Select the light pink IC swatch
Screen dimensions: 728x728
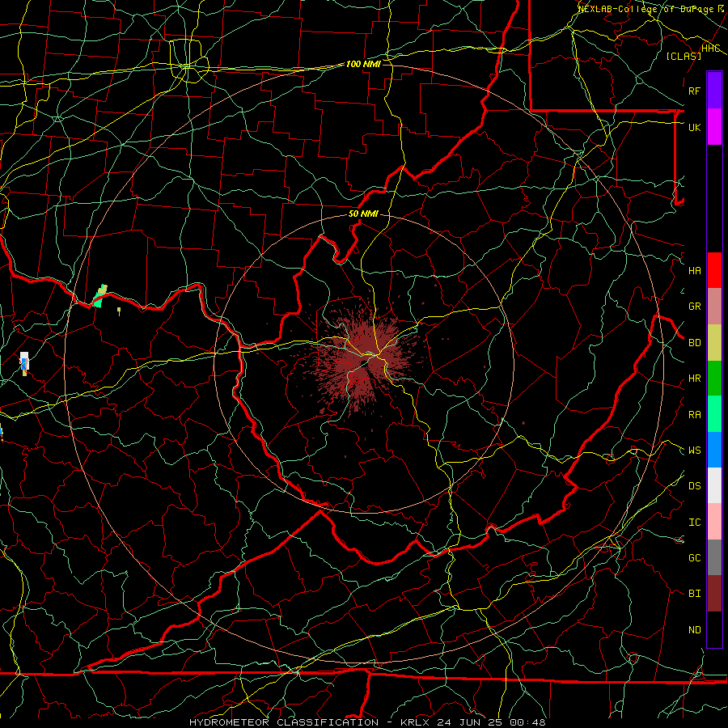point(714,522)
